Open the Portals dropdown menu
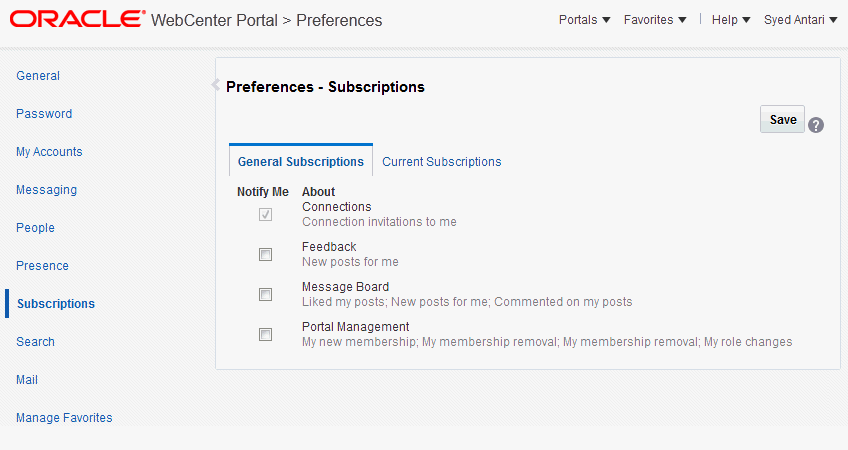The image size is (848, 450). [584, 20]
